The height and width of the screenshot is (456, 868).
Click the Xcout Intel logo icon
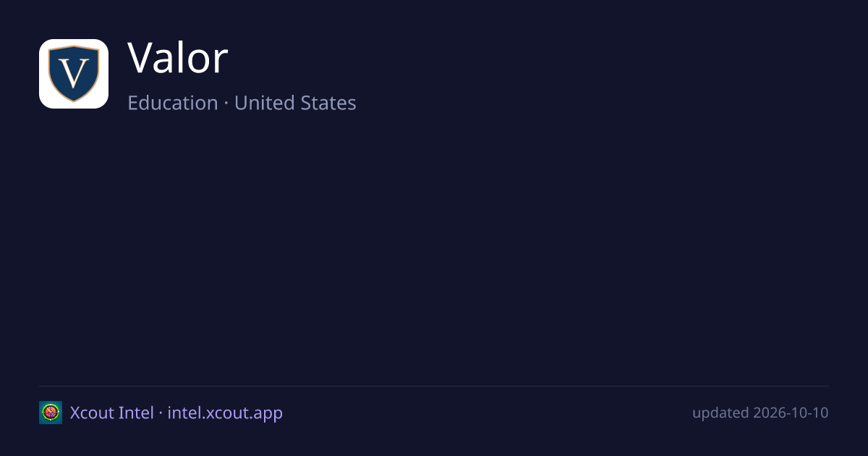click(x=51, y=413)
